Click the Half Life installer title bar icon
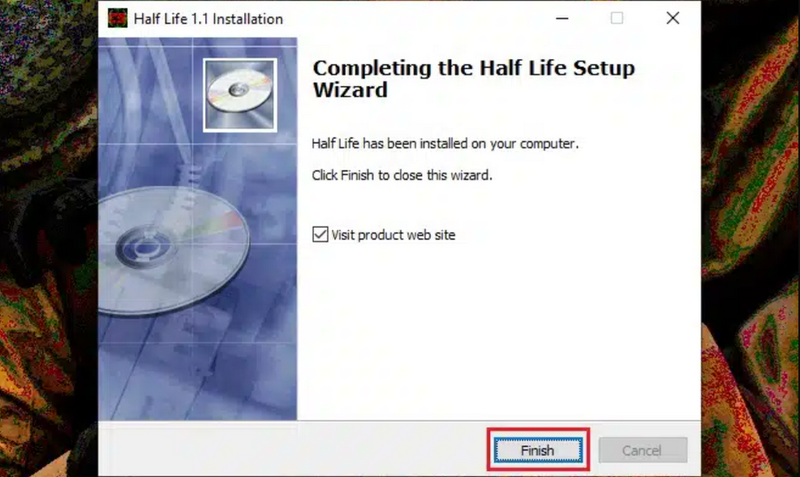Image resolution: width=800 pixels, height=477 pixels. (x=117, y=19)
